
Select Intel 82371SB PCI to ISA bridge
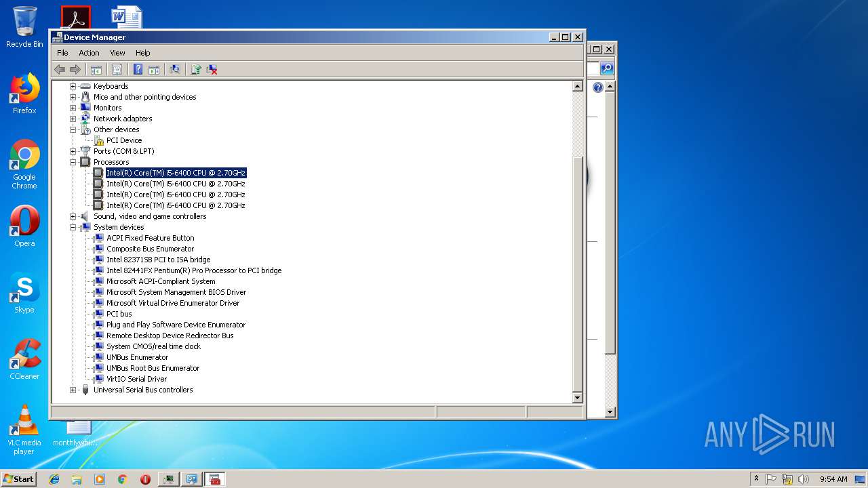tap(158, 260)
